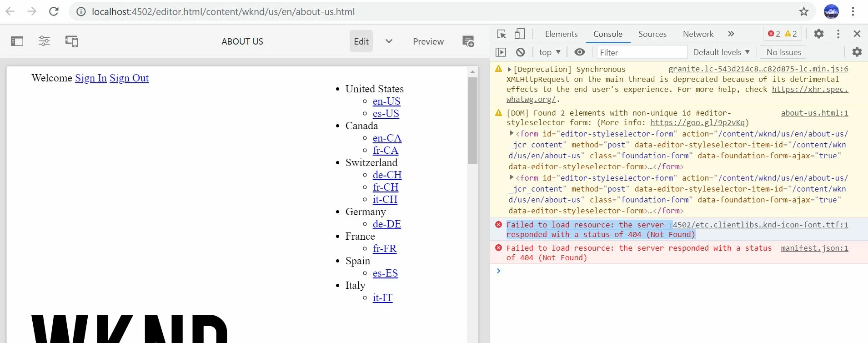
Task: Open the fr-CA language link
Action: click(x=386, y=150)
